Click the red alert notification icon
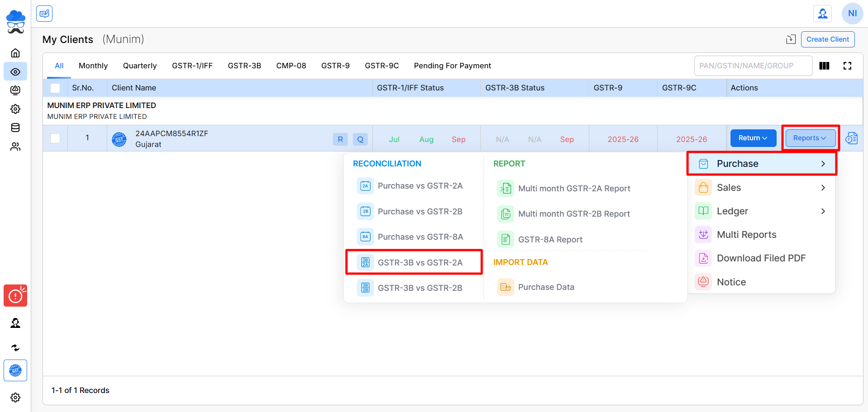868x412 pixels. pos(15,296)
